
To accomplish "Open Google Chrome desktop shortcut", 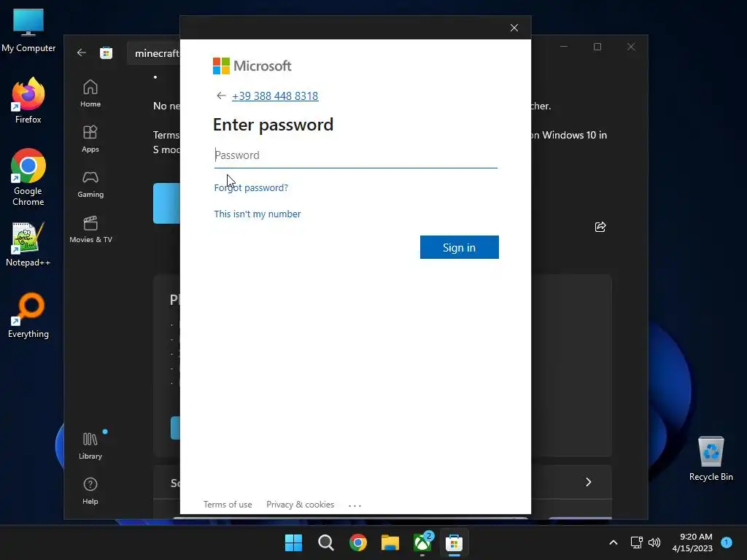I will click(x=28, y=177).
